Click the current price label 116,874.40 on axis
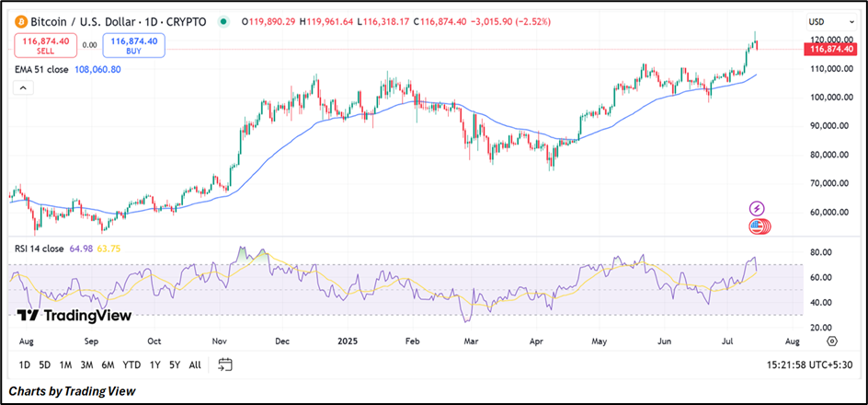This screenshot has height=405, width=868. point(829,48)
